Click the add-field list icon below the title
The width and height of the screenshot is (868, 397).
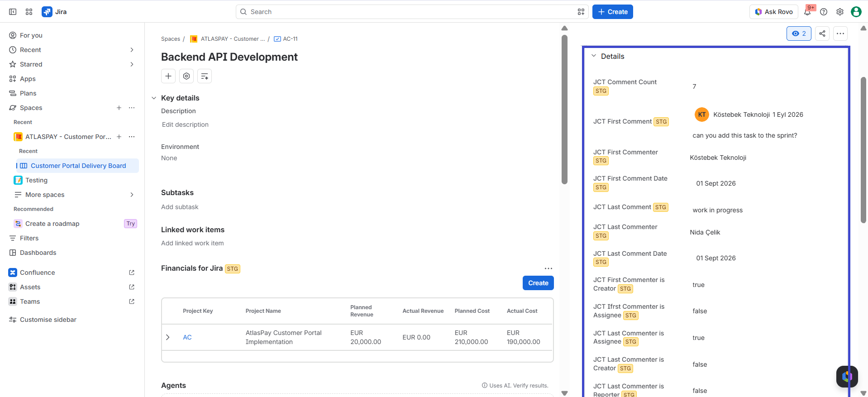205,76
